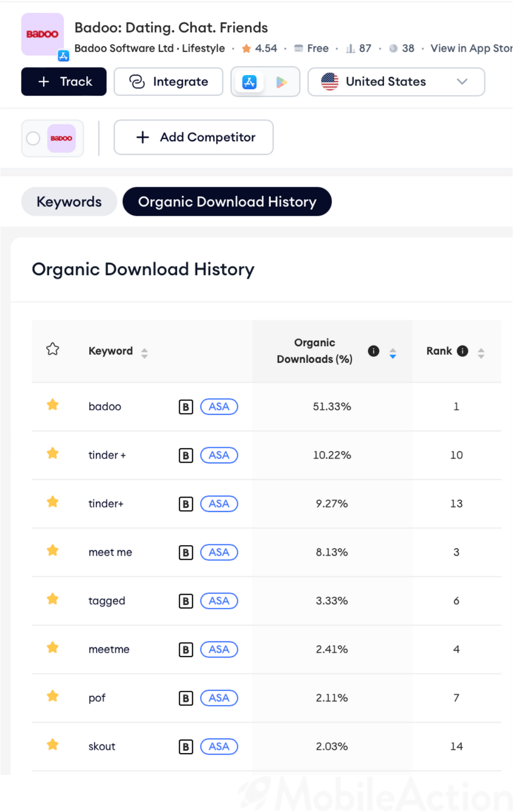Click the Add Competitor button

point(193,137)
